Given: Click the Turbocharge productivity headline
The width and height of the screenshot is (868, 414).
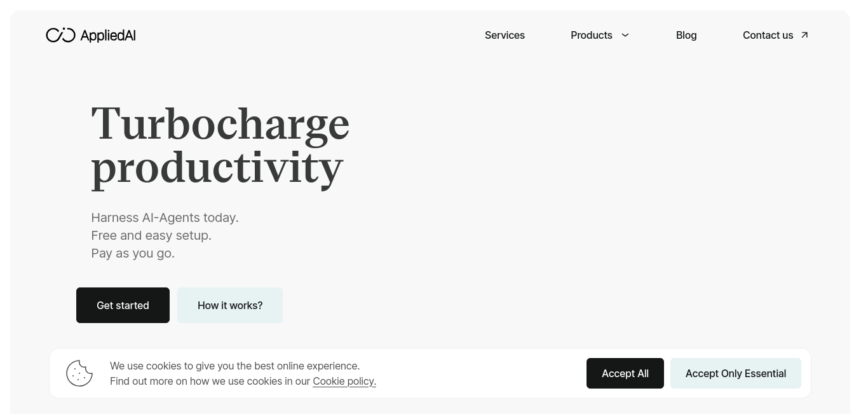Looking at the screenshot, I should click(220, 146).
